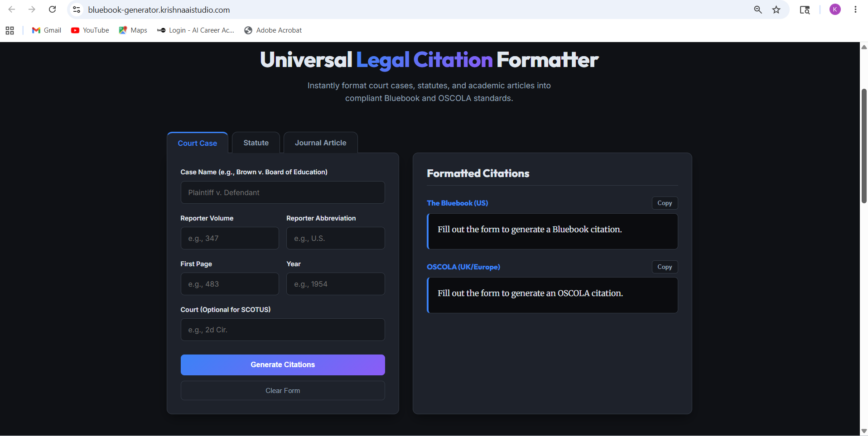
Task: Click the browser forward arrow
Action: pos(32,10)
